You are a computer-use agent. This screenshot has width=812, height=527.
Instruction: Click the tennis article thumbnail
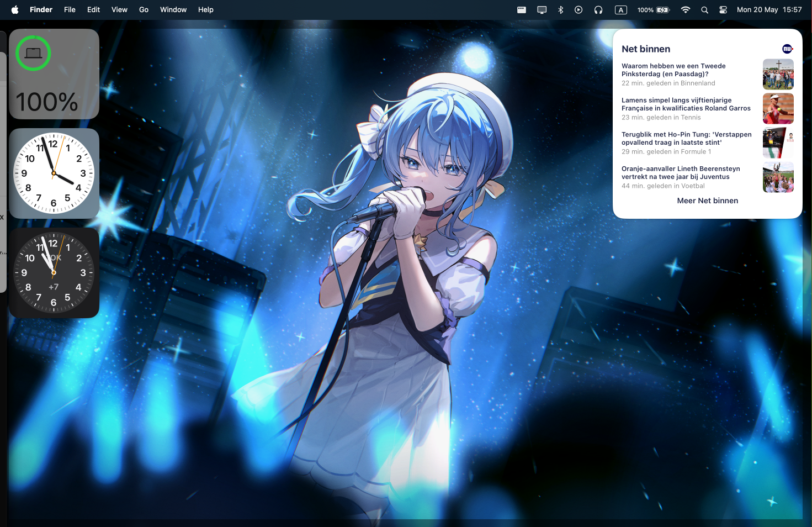coord(778,108)
